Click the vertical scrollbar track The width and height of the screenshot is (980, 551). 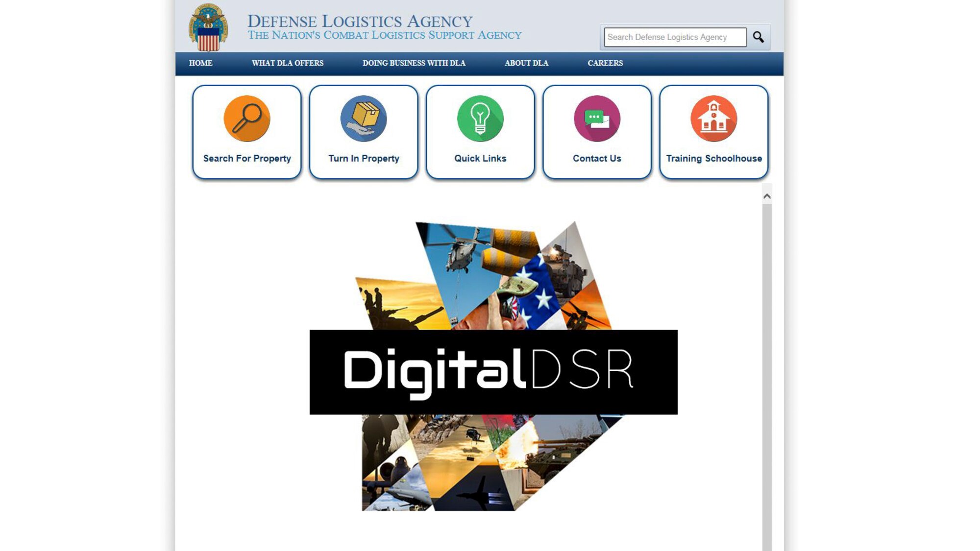[x=767, y=377]
